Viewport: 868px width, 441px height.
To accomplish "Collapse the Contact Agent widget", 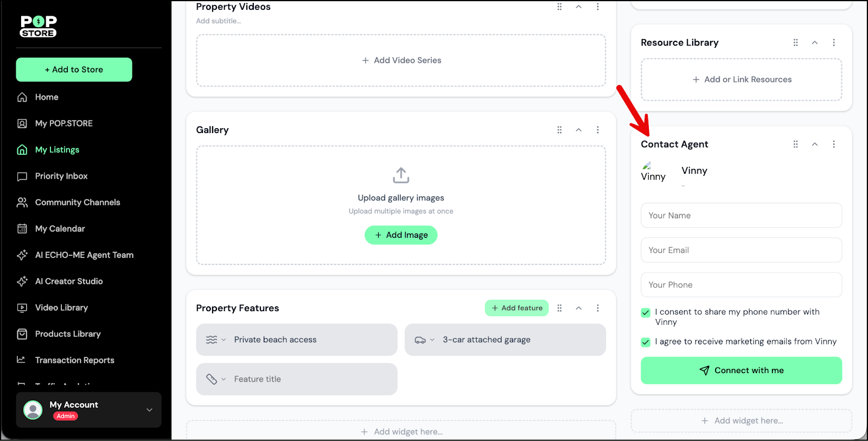I will coord(815,144).
